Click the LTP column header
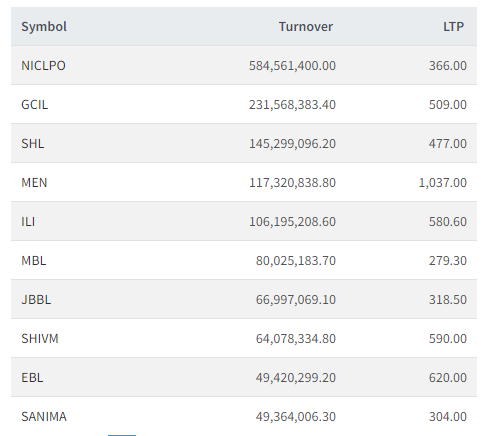482x436 pixels. click(x=453, y=27)
